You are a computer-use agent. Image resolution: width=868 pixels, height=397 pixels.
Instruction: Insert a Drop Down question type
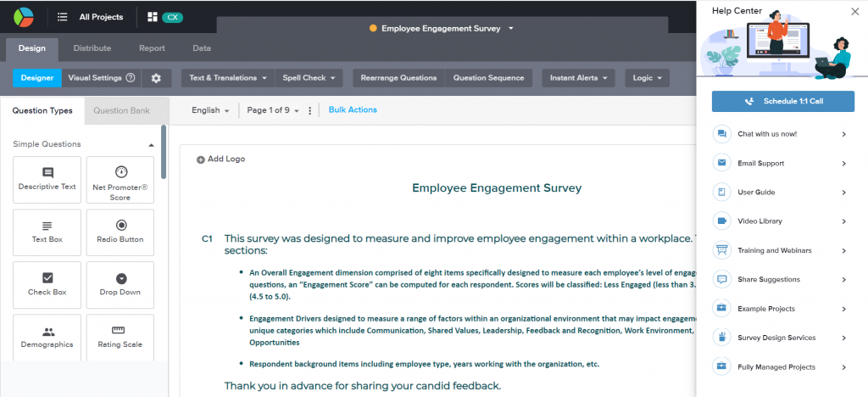pyautogui.click(x=120, y=284)
